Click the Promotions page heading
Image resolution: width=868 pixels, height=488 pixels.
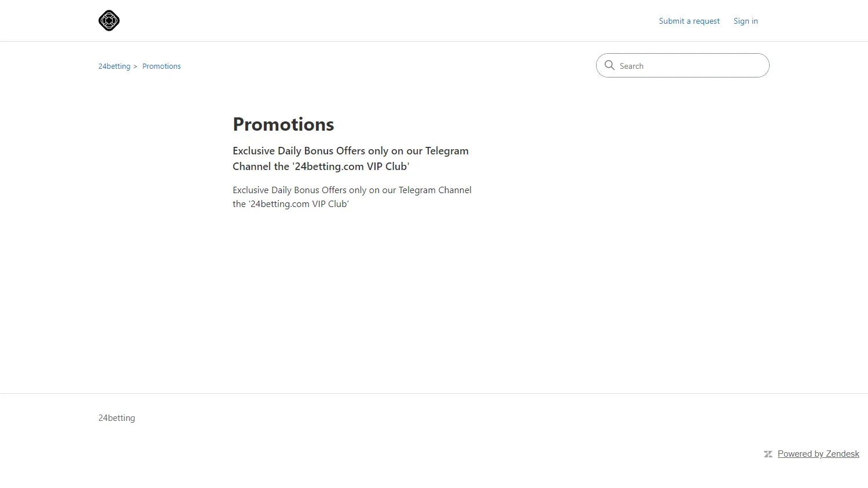(x=284, y=124)
